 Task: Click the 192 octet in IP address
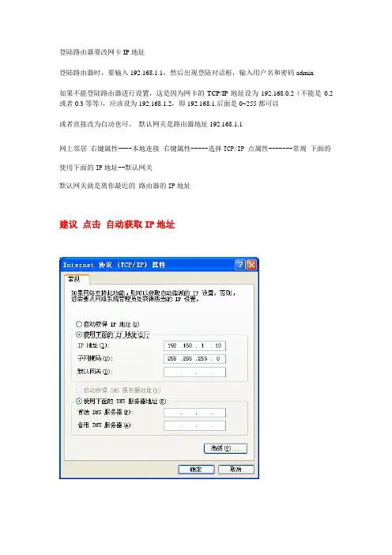click(172, 345)
